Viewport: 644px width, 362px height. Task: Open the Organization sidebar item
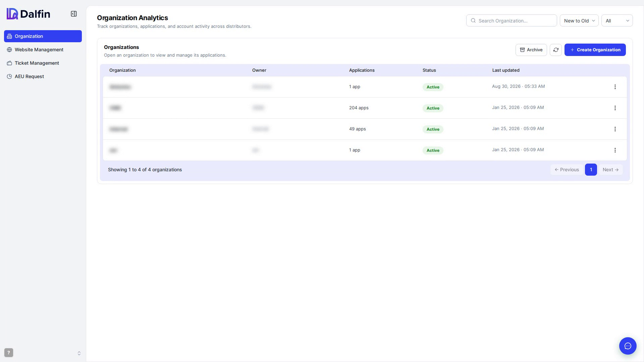43,36
